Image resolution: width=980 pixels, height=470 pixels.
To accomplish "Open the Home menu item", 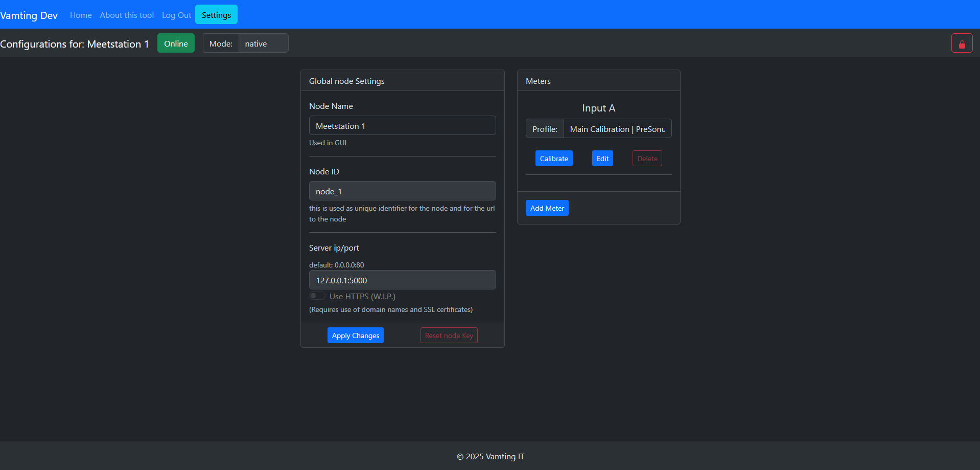I will (81, 15).
